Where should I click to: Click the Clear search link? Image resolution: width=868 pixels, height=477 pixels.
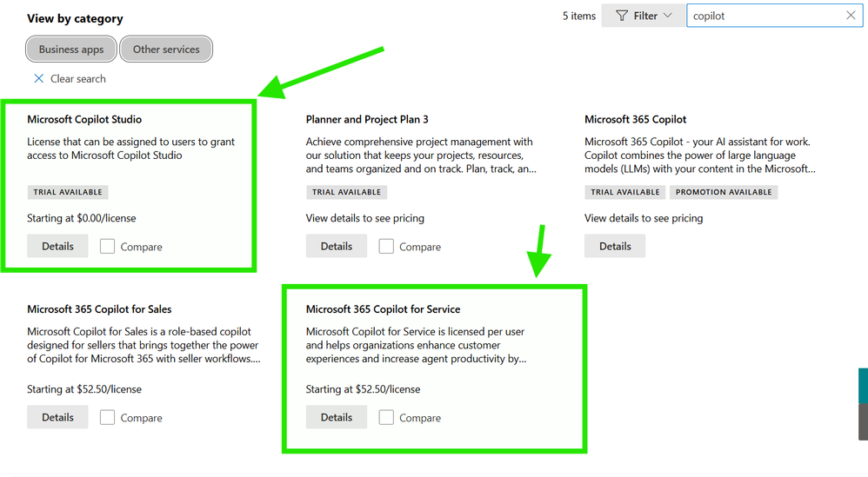78,78
